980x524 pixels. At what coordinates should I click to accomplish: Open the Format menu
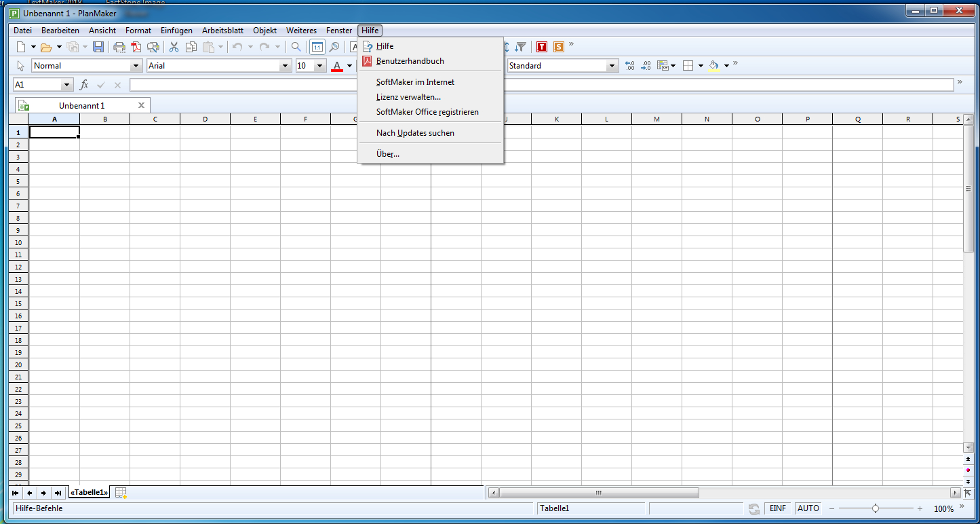(x=138, y=31)
